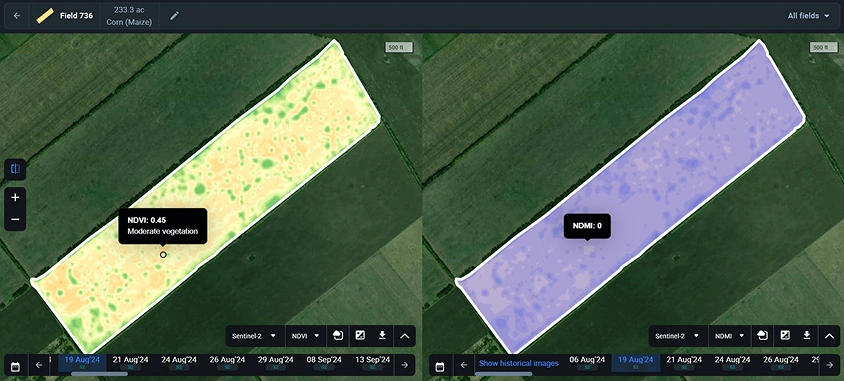844x381 pixels.
Task: Go to earlier dates in left timeline
Action: click(39, 365)
